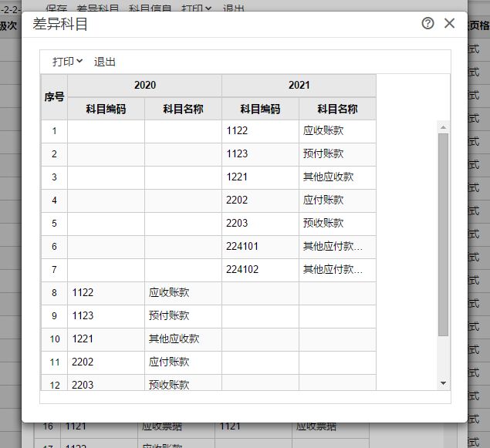
Task: Select 应付账款 name cell in row 4
Action: [x=337, y=200]
